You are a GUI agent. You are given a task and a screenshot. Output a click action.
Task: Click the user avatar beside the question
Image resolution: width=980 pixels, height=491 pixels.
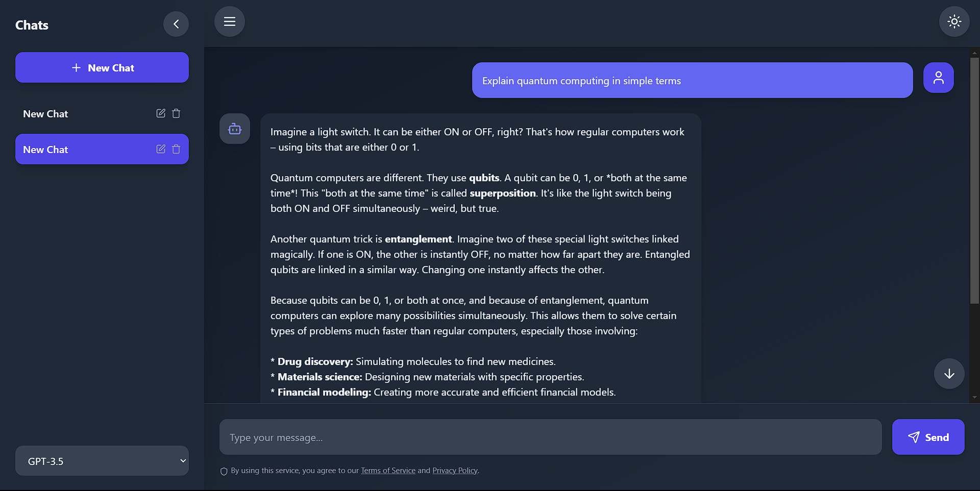[x=938, y=77]
